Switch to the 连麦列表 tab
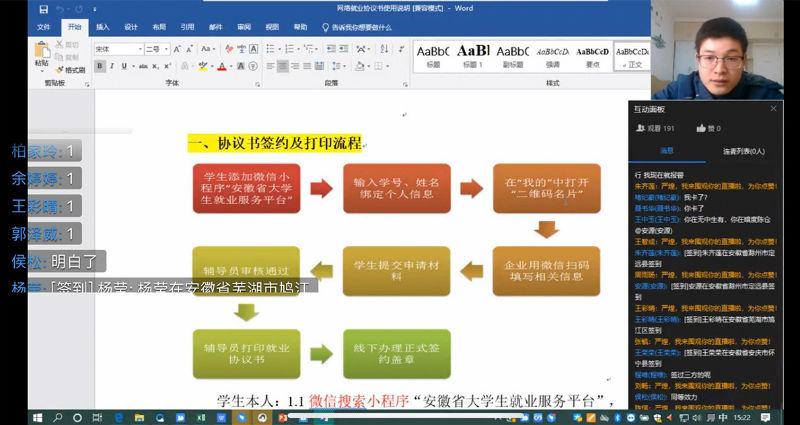The image size is (800, 425). click(x=743, y=151)
